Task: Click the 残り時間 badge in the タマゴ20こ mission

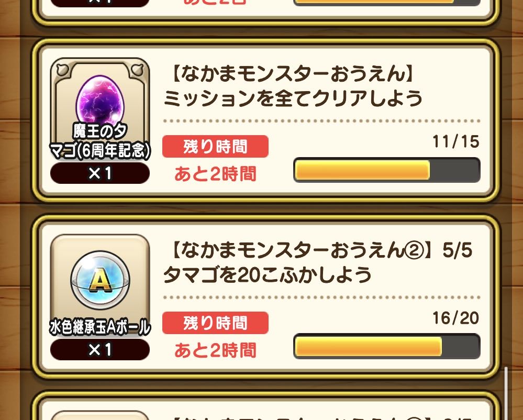Action: [x=215, y=323]
